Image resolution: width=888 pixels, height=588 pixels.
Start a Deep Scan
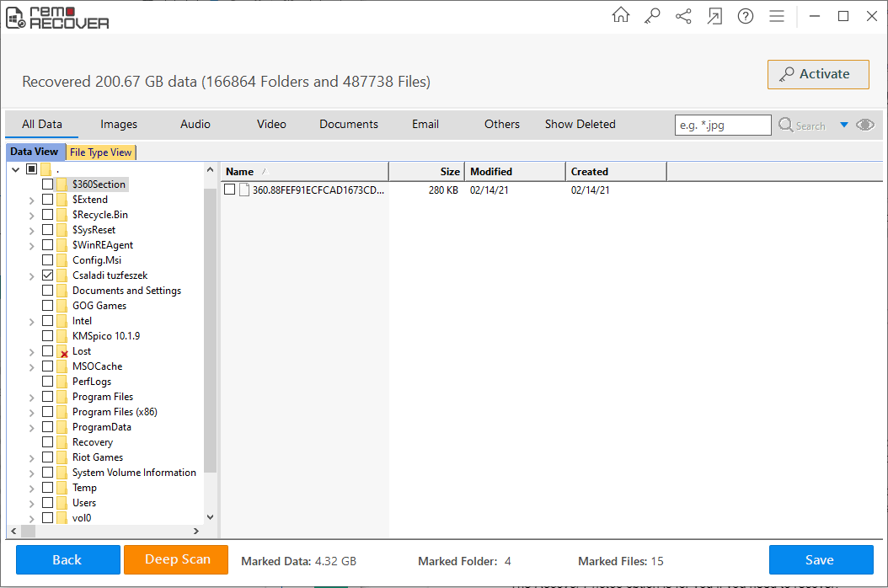coord(176,559)
